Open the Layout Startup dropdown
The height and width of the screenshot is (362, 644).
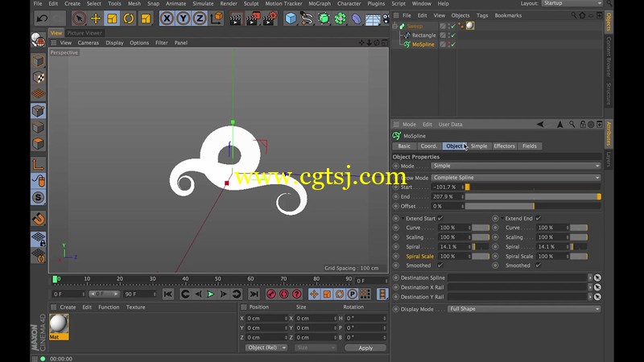(x=572, y=3)
